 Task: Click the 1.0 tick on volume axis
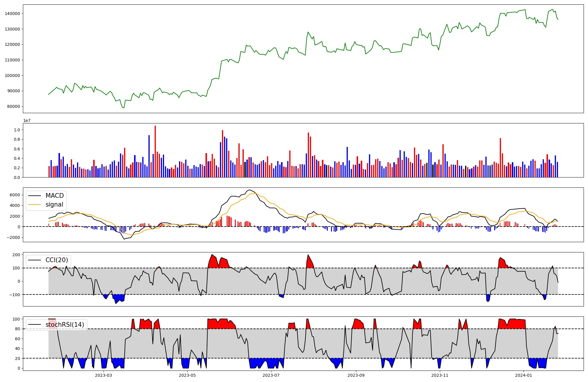[17, 130]
